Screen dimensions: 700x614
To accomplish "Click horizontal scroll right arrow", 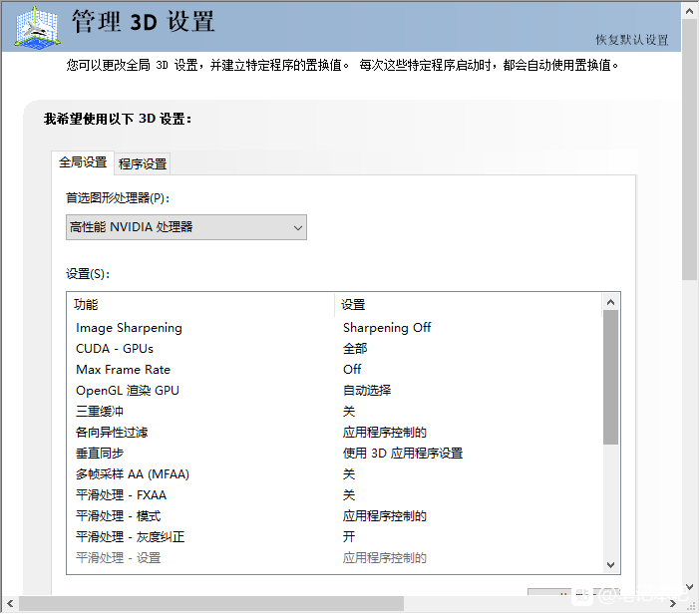I will pyautogui.click(x=673, y=604).
